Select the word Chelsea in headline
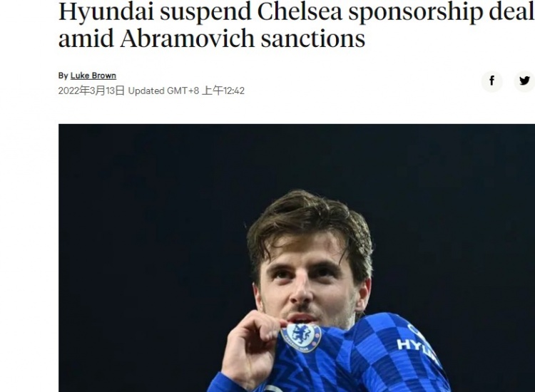The width and height of the screenshot is (535, 392). point(300,11)
